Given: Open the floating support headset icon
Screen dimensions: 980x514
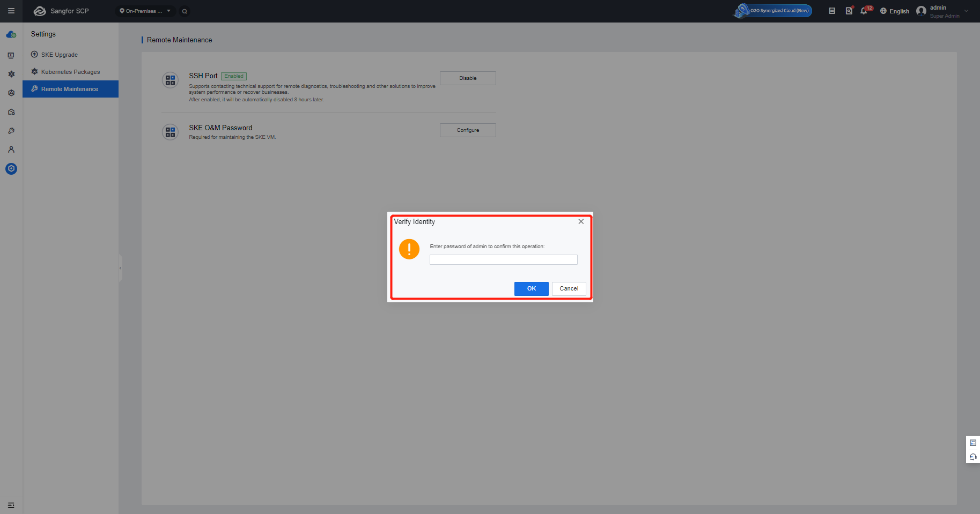Looking at the screenshot, I should pos(973,457).
